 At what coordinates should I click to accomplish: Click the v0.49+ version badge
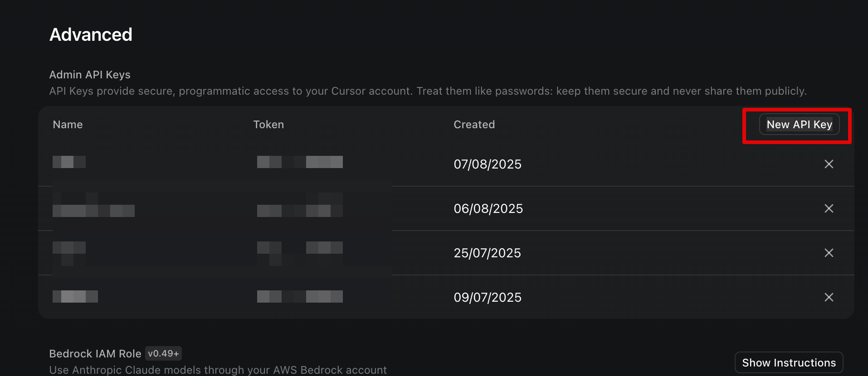(163, 353)
